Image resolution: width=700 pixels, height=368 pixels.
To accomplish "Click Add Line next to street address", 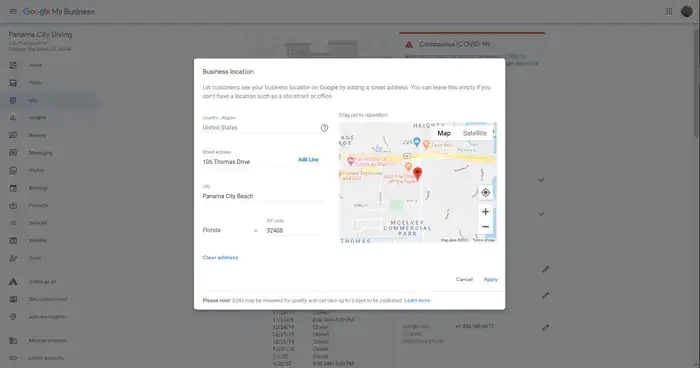I will coord(308,159).
